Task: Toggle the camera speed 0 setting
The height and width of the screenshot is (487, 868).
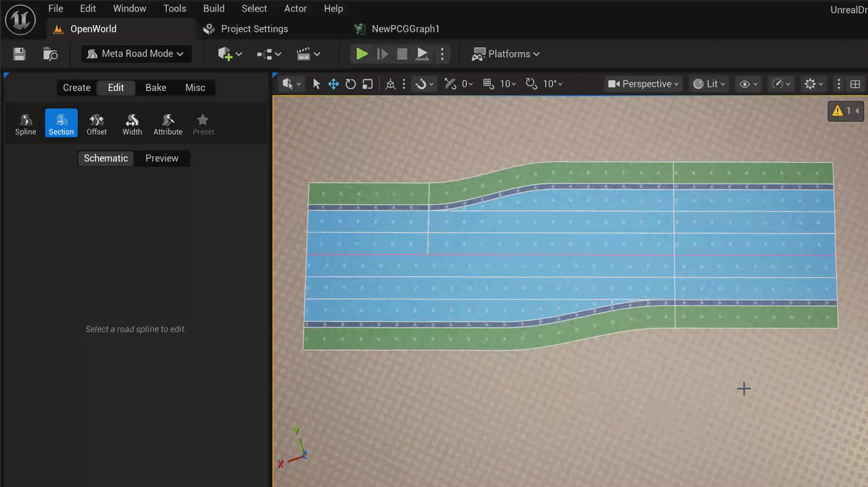Action: [x=458, y=84]
